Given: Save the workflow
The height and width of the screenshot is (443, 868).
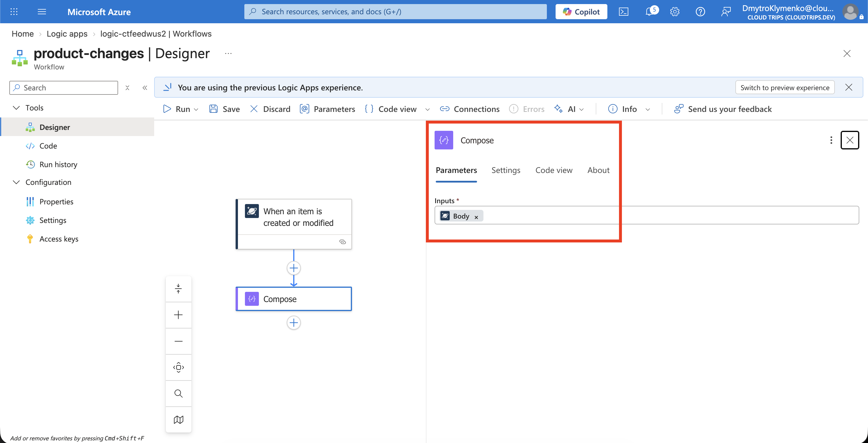Looking at the screenshot, I should point(224,109).
